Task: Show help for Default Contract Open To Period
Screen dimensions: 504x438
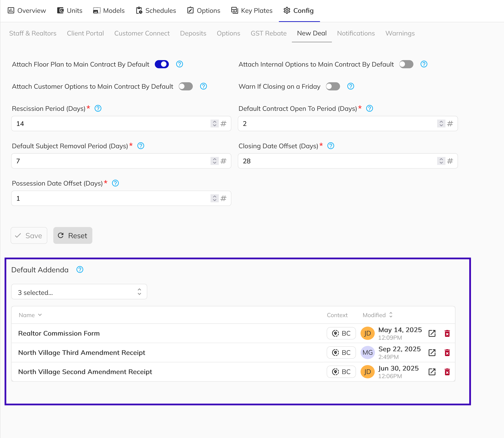Action: [x=370, y=108]
